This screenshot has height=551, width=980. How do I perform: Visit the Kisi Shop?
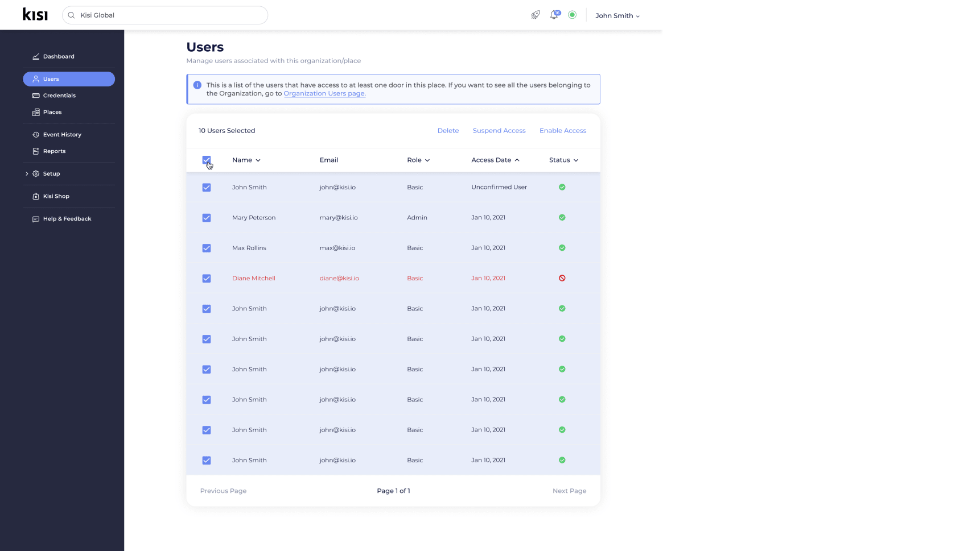(56, 196)
